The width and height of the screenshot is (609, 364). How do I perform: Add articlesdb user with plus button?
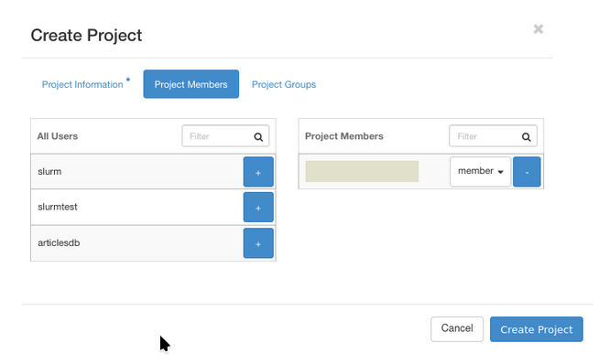pos(258,243)
